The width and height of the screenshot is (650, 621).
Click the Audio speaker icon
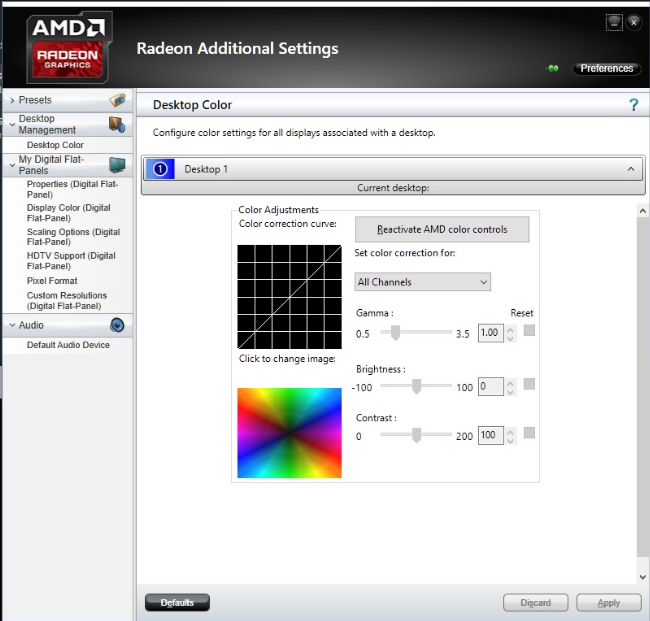click(117, 325)
